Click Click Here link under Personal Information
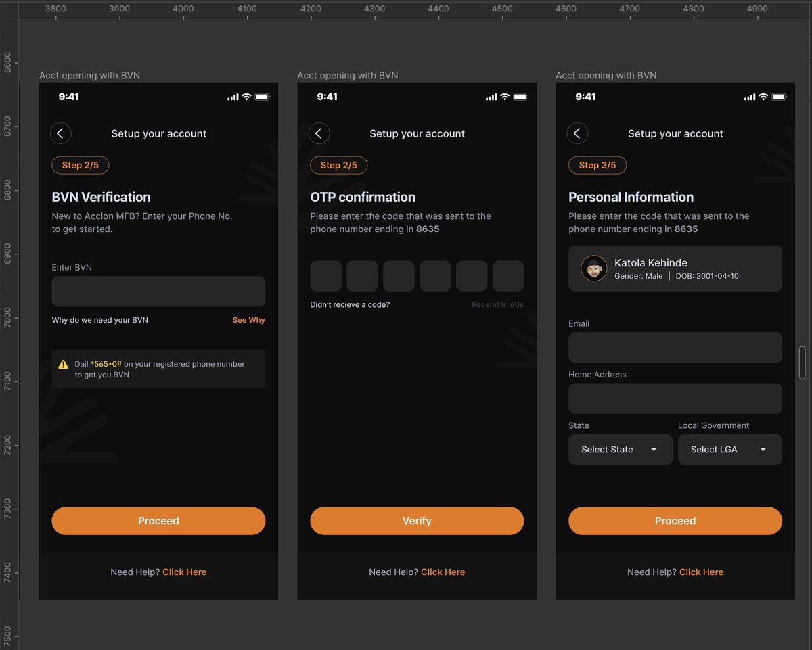 tap(701, 572)
